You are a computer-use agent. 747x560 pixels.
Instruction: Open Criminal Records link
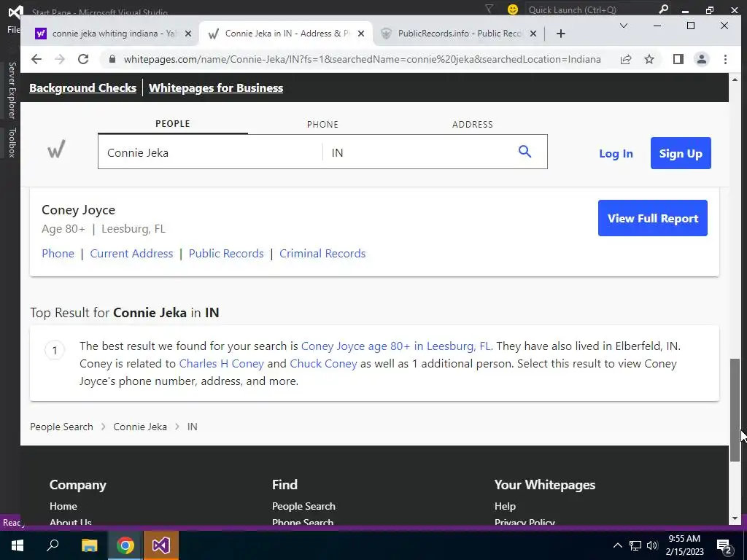pyautogui.click(x=322, y=253)
